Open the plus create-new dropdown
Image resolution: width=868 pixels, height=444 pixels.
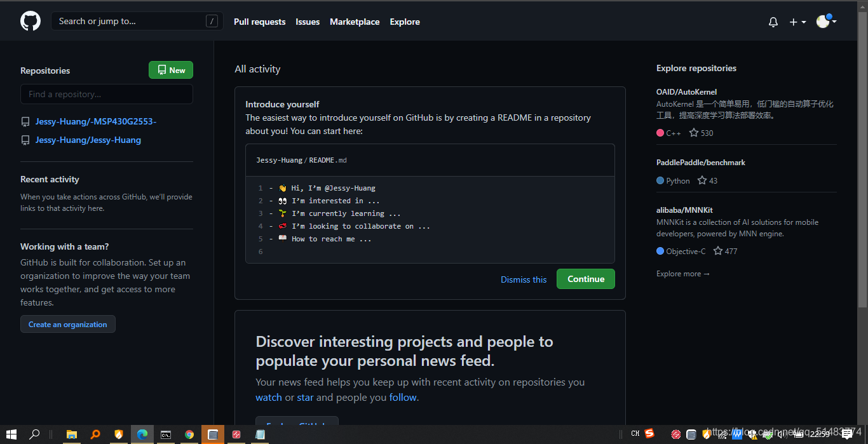tap(797, 22)
